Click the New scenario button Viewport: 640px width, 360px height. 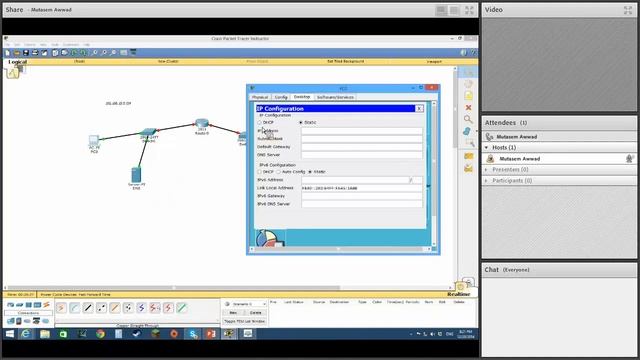pyautogui.click(x=233, y=313)
